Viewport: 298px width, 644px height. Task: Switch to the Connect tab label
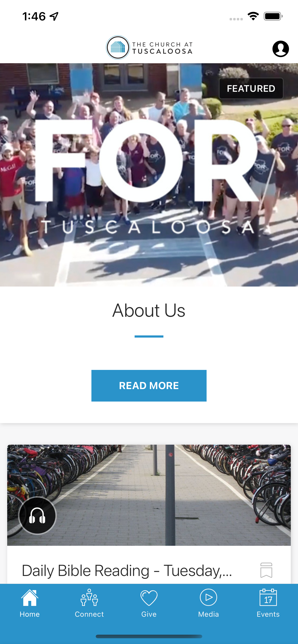[x=89, y=614]
